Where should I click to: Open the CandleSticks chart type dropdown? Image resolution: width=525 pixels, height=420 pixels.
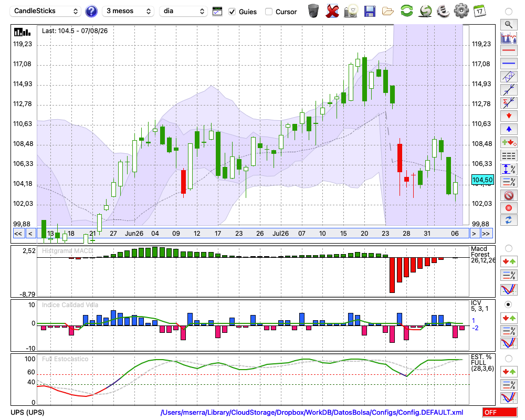(x=46, y=11)
